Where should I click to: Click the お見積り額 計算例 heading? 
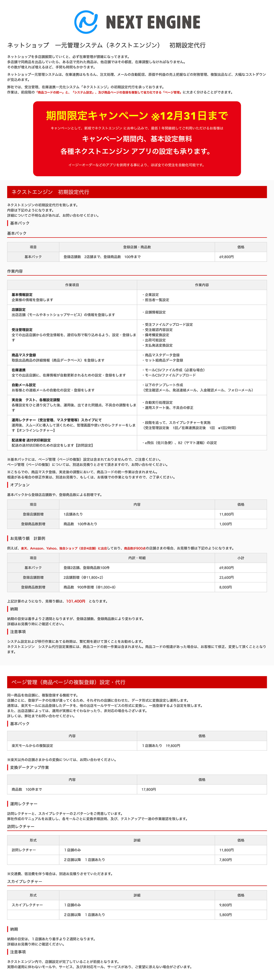coord(27,538)
